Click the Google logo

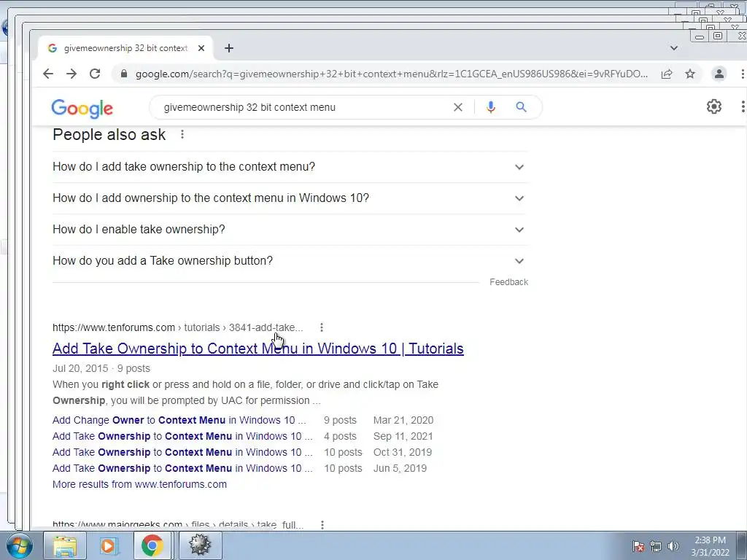(82, 109)
